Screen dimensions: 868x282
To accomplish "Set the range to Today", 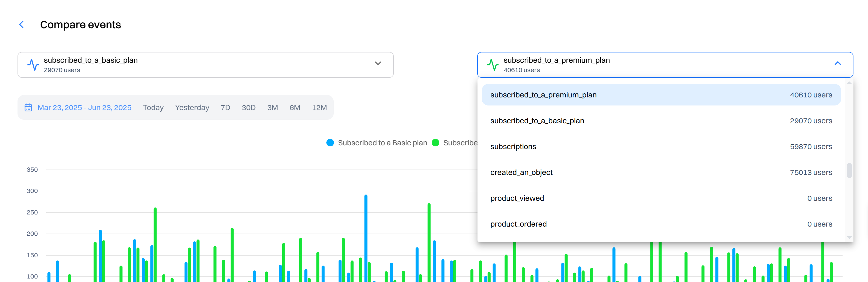I will click(x=153, y=107).
